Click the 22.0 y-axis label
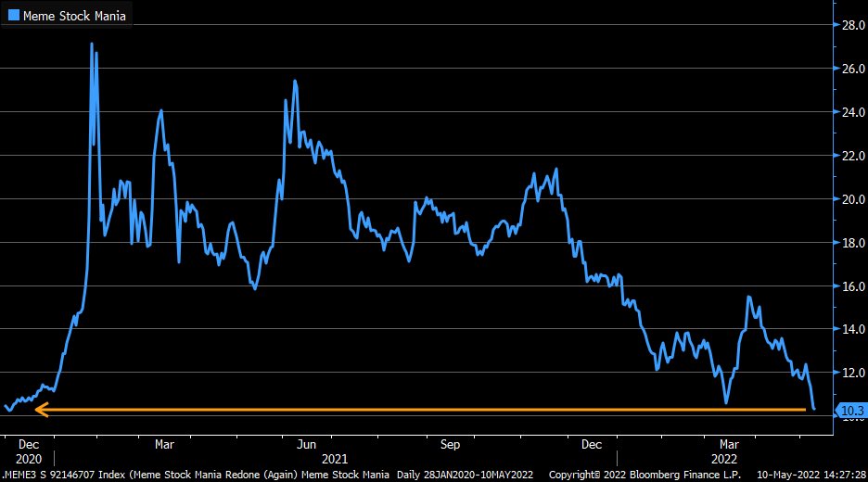The image size is (868, 482). coord(853,156)
